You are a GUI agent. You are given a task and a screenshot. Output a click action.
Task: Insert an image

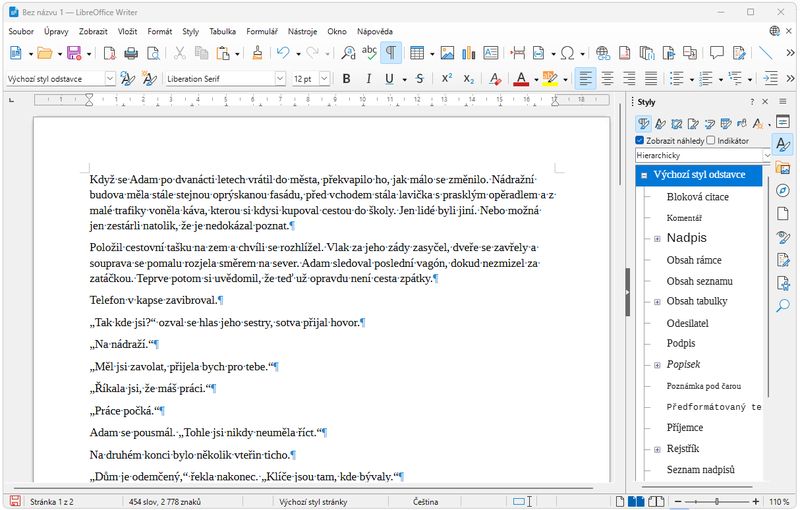[447, 53]
